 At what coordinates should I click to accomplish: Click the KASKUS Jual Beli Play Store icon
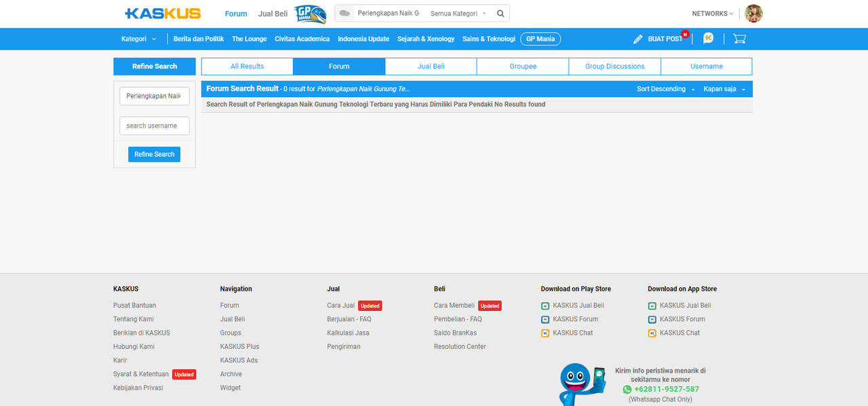pos(545,306)
